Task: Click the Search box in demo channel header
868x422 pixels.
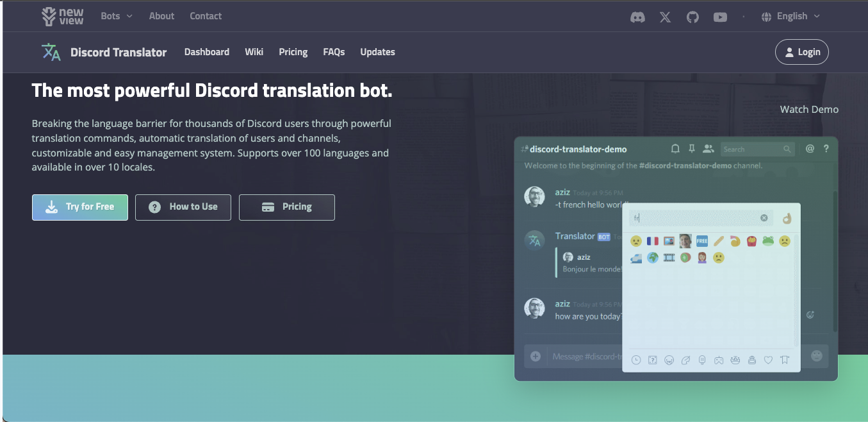Action: click(758, 149)
